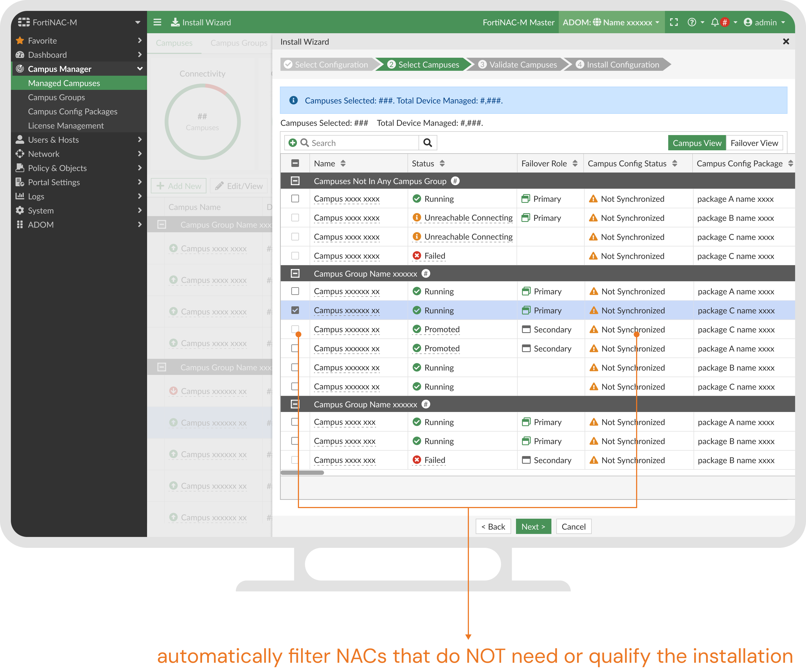Check Running campus with package B, no failover role

pos(295,368)
